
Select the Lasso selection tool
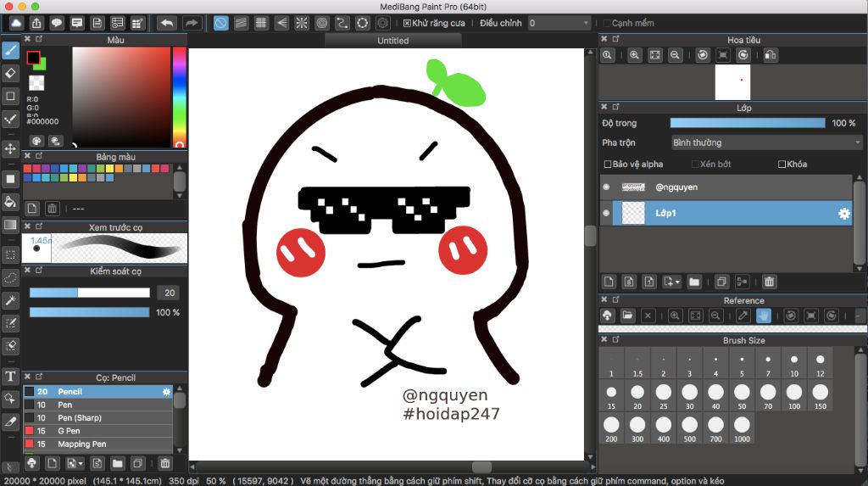(x=10, y=277)
